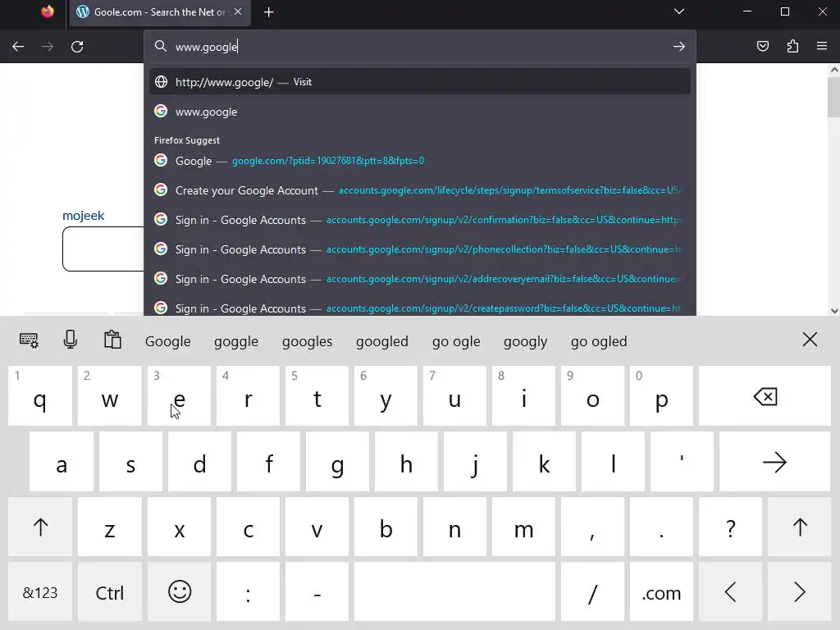Select the www.google search suggestion
The width and height of the screenshot is (840, 630).
coord(419,112)
